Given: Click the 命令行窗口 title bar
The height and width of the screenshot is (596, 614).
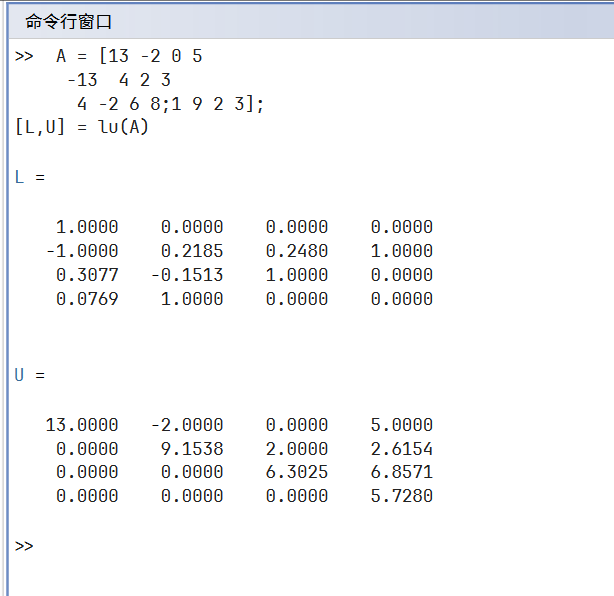Looking at the screenshot, I should tap(68, 21).
